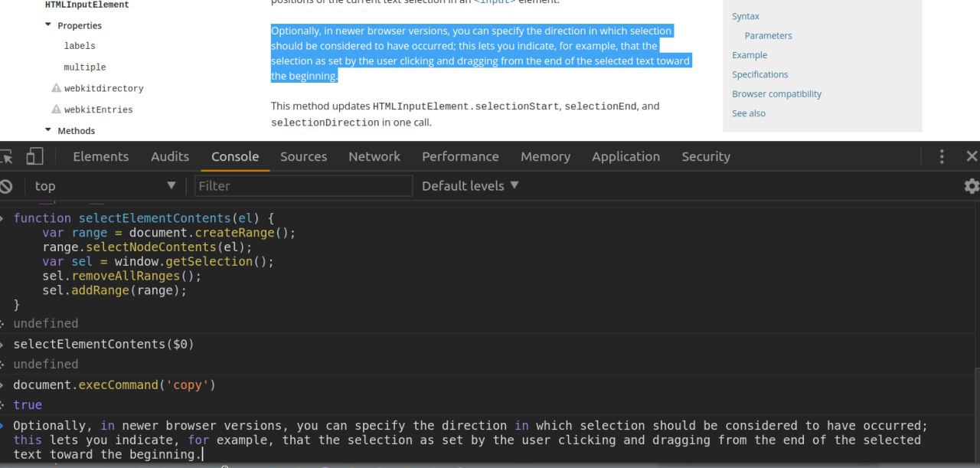Switch to the Elements tab
This screenshot has width=980, height=468.
100,157
